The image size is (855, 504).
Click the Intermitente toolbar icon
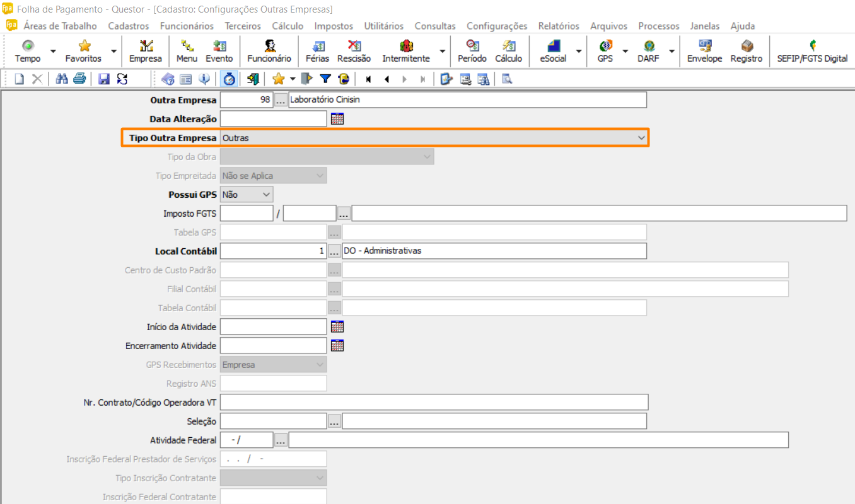point(406,51)
